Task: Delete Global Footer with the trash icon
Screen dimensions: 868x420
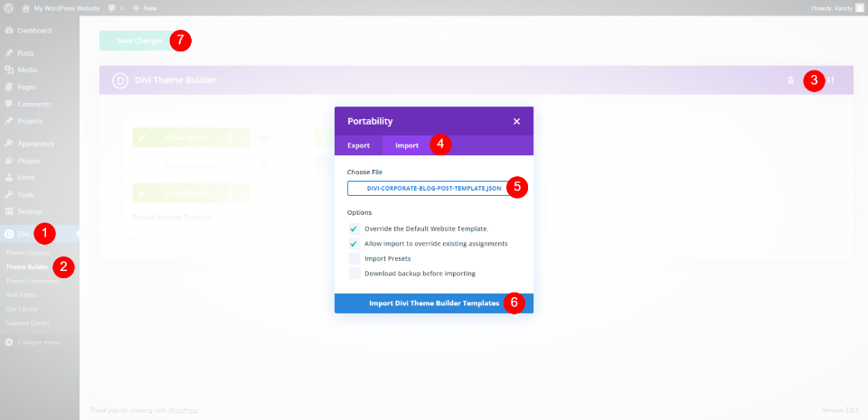Action: 231,193
